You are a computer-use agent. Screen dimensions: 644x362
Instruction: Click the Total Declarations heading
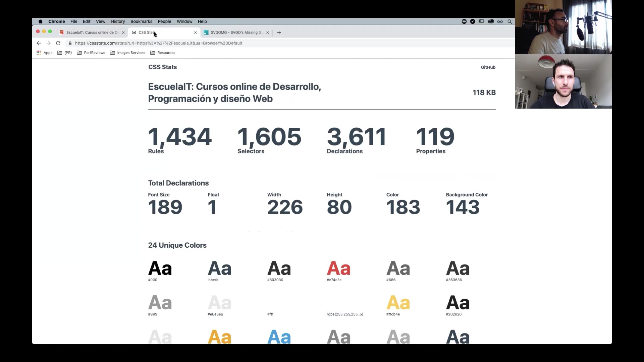click(x=178, y=183)
